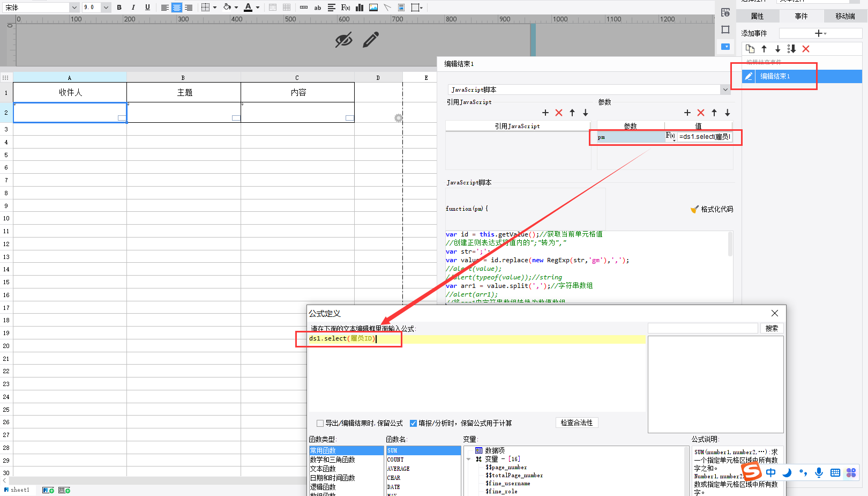Open the font size 9.0 dropdown
This screenshot has width=868, height=496.
click(x=106, y=8)
